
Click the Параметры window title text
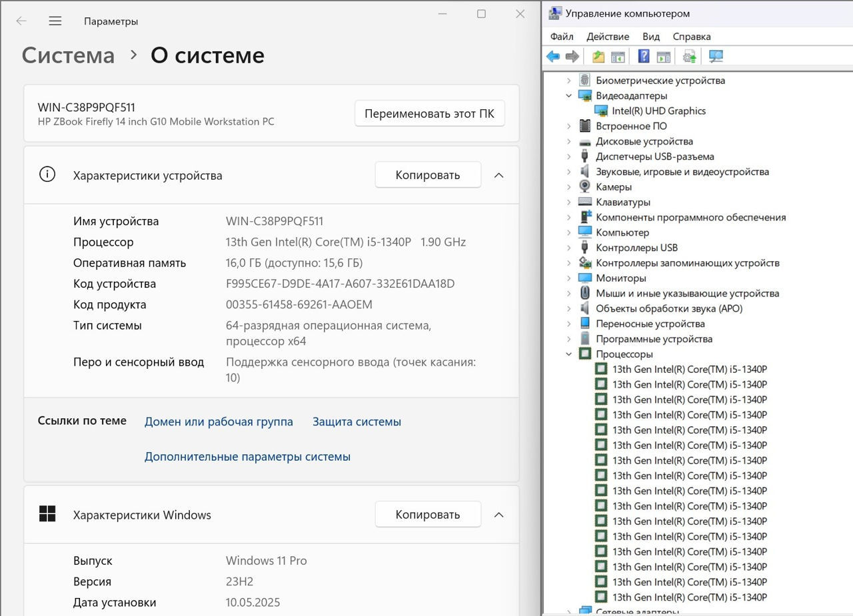(x=111, y=21)
